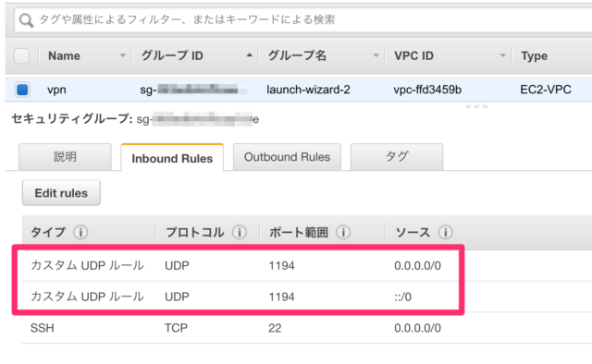The height and width of the screenshot is (364, 592).
Task: Click the search magnifier icon
Action: (x=26, y=20)
